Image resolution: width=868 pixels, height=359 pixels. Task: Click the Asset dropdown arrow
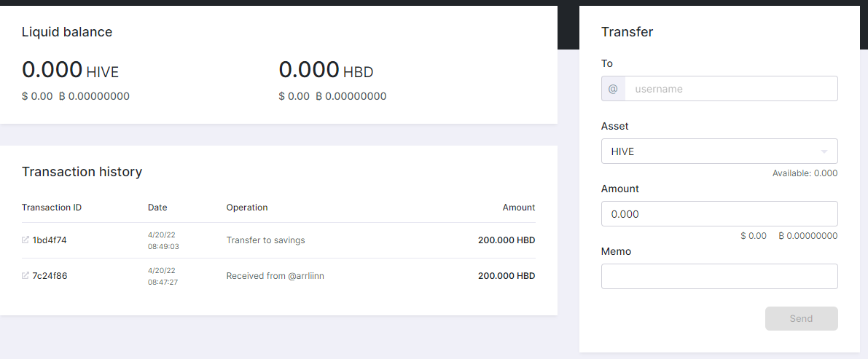pyautogui.click(x=824, y=151)
